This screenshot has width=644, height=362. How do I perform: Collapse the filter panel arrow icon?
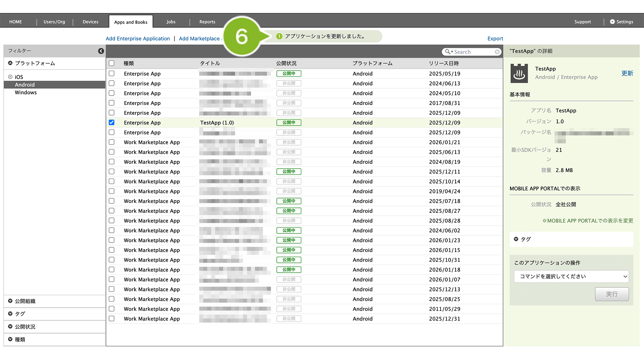(101, 51)
